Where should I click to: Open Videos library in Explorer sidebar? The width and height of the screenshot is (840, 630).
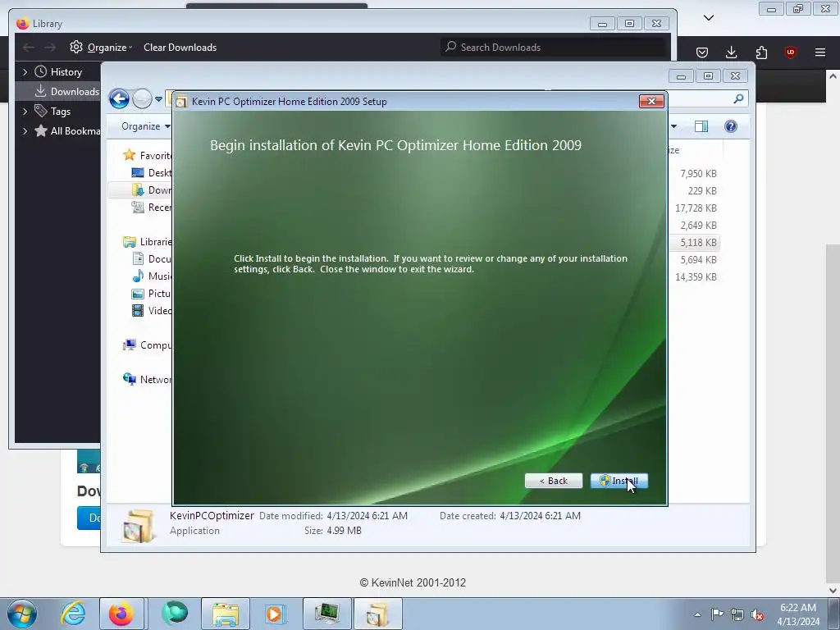(x=152, y=310)
